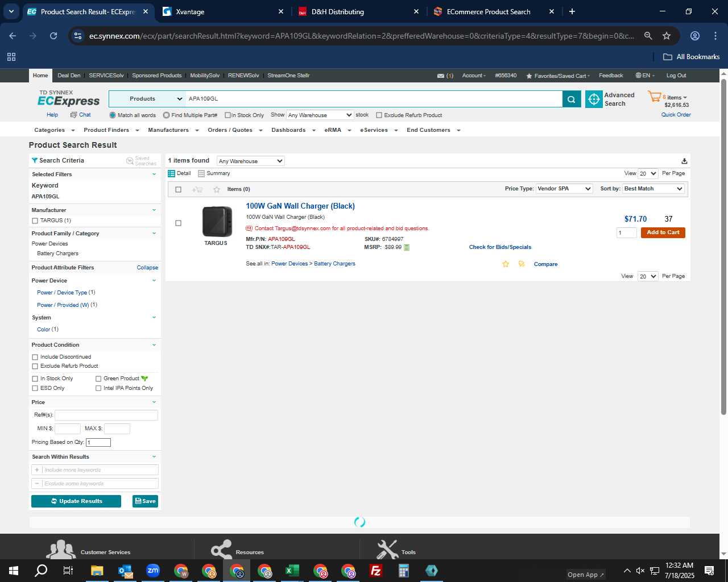Open the MSRP calculator icon

407,247
